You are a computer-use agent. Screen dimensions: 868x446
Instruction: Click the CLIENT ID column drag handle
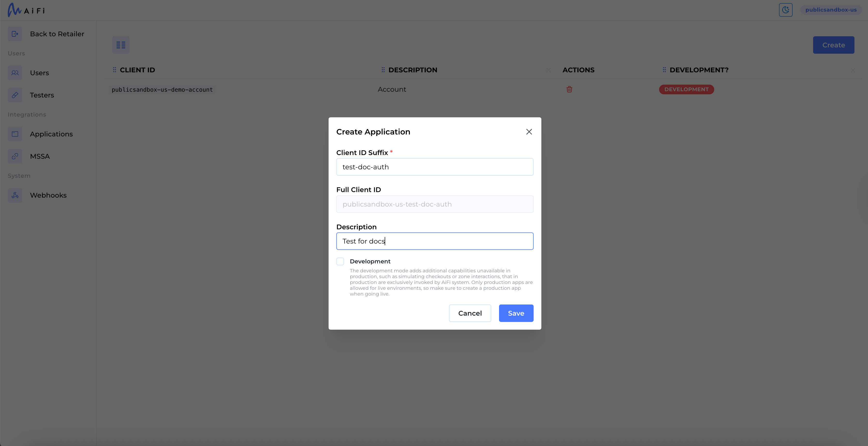click(115, 70)
